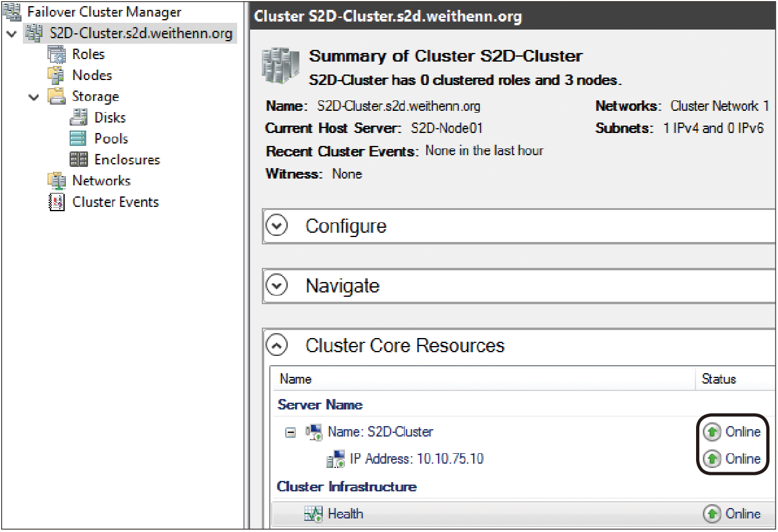Click the Status column header
This screenshot has width=778, height=532.
735,379
